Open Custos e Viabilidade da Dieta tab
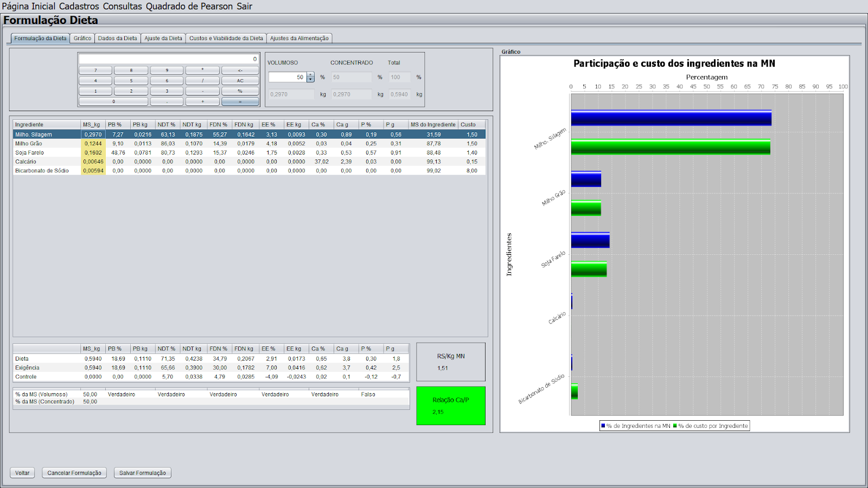 [226, 38]
